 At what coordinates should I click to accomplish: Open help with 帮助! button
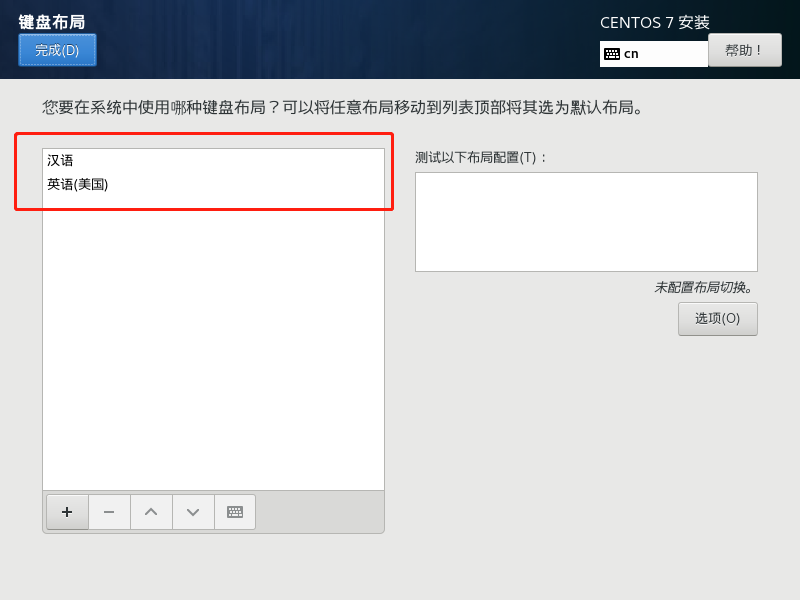click(745, 50)
